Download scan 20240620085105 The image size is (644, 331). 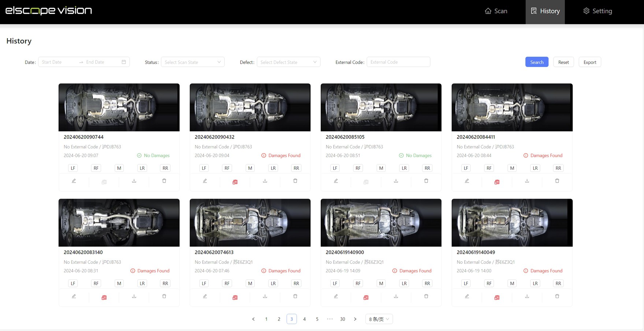tap(396, 181)
